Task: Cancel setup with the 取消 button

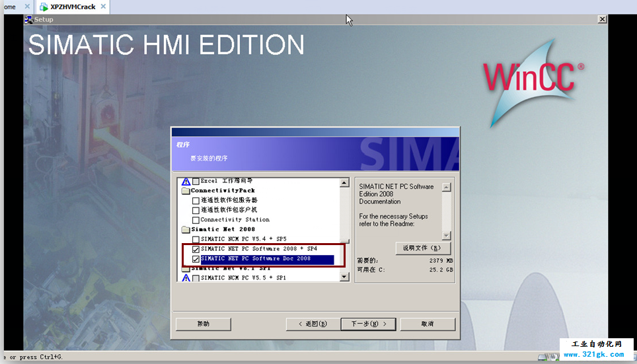Action: click(x=428, y=324)
